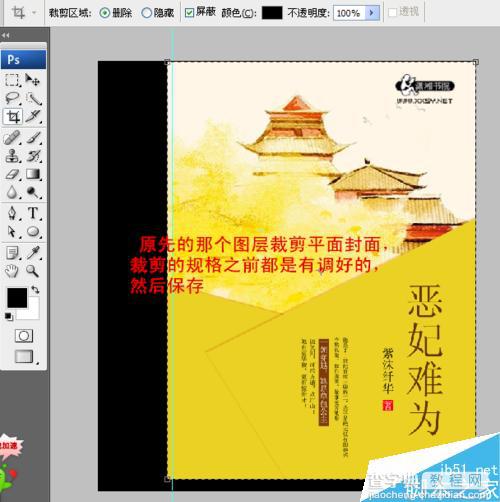This screenshot has width=500, height=502.
Task: Click the opacity 100% input field
Action: [x=349, y=13]
